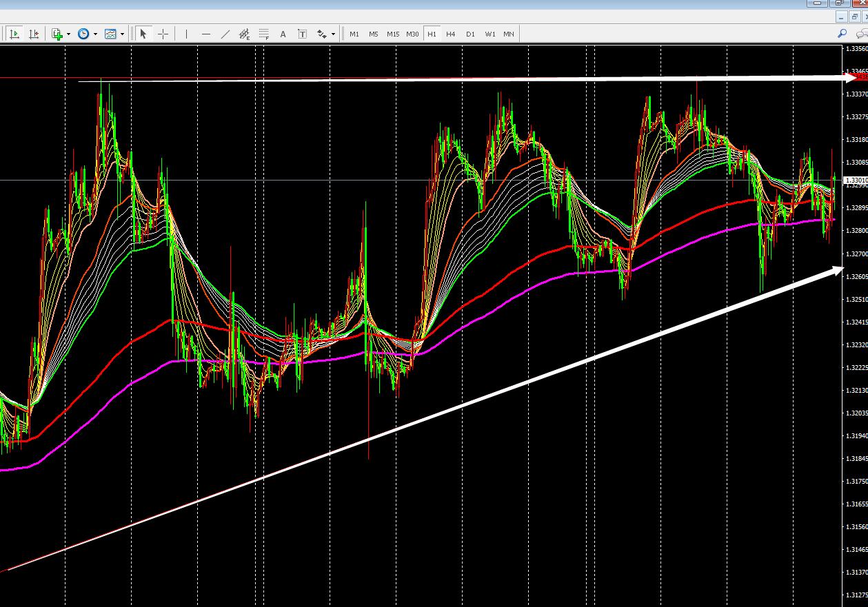868x607 pixels.
Task: Open the search magnifier icon
Action: (x=842, y=34)
